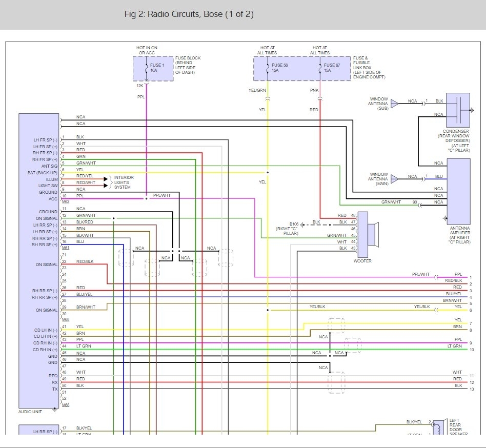The image size is (486, 448).
Task: Click the 'HOT IN ON OR ACC' label
Action: tap(147, 50)
